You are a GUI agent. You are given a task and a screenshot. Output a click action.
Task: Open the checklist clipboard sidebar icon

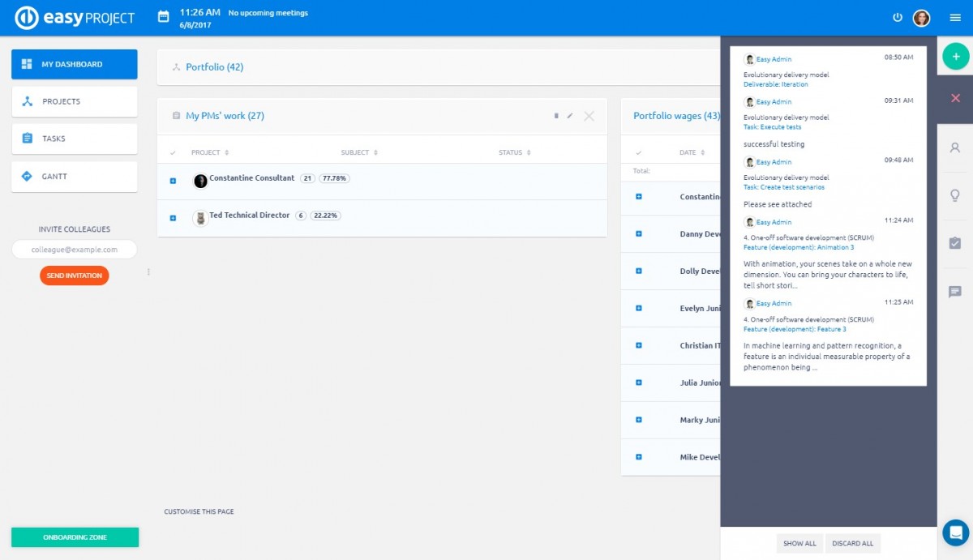955,243
